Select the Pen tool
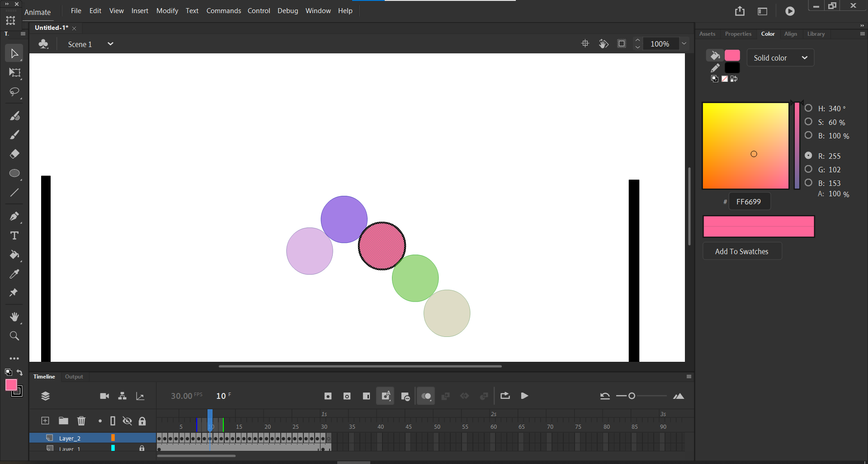Screen dimensions: 868x464 click(x=14, y=217)
